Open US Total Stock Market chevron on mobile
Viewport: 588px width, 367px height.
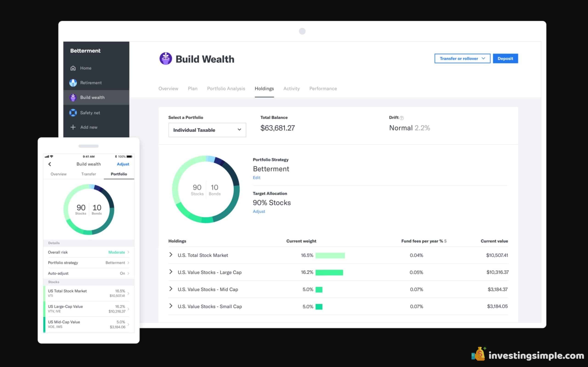point(128,294)
